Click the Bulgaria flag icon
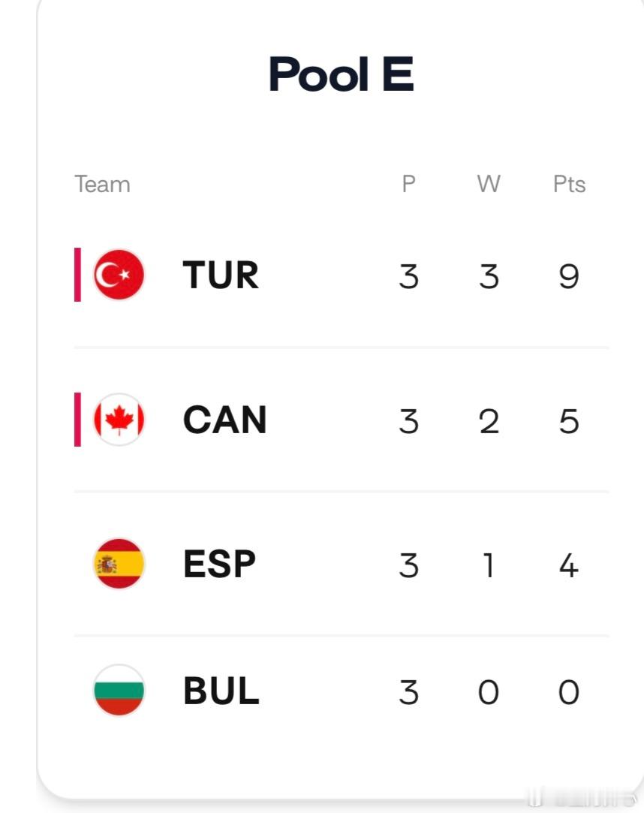This screenshot has height=813, width=644. point(119,691)
